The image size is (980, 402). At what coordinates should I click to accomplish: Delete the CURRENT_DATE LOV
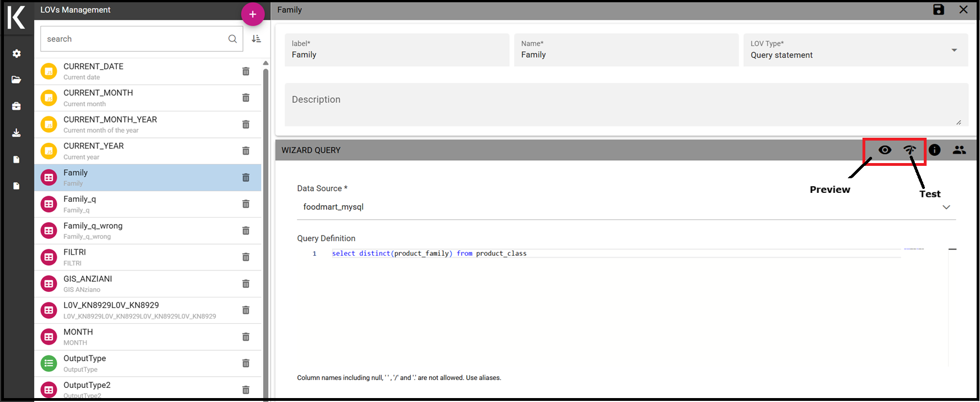[246, 71]
